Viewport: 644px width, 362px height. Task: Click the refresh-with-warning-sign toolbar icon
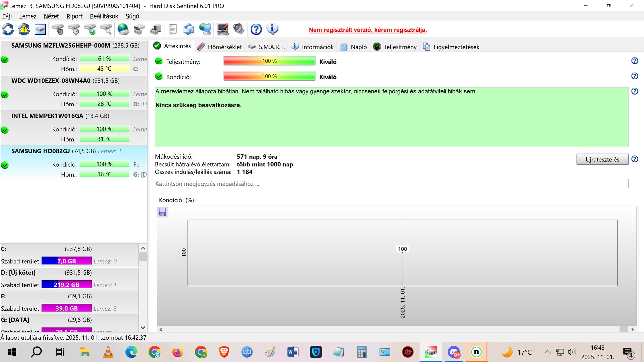point(24,29)
